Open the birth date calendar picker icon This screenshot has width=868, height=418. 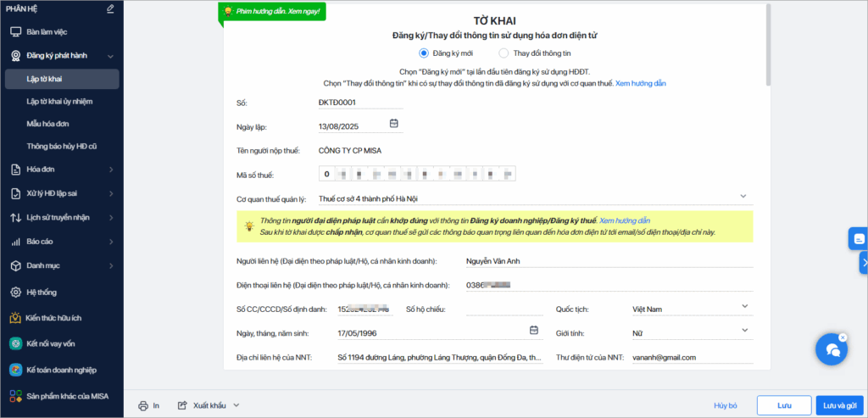[534, 331]
